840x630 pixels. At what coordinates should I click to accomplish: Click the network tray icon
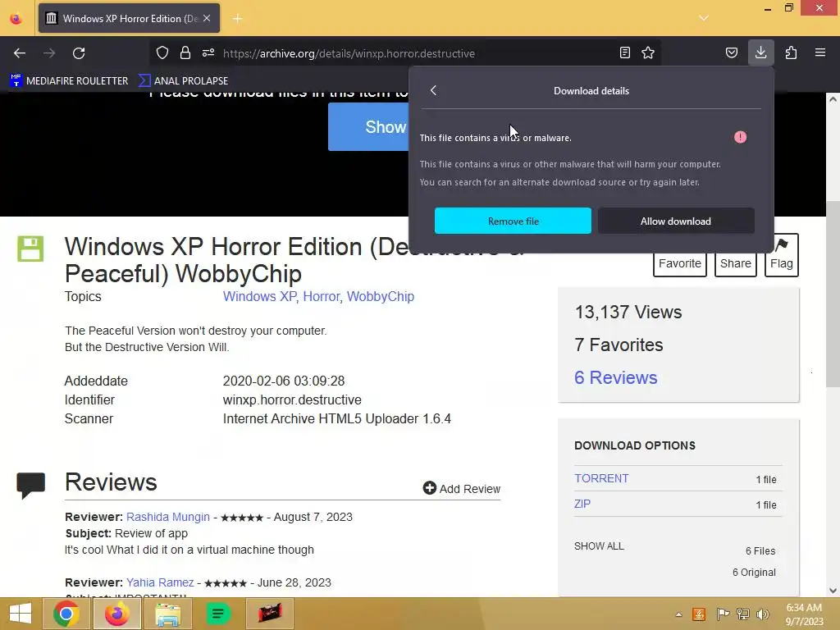point(742,614)
